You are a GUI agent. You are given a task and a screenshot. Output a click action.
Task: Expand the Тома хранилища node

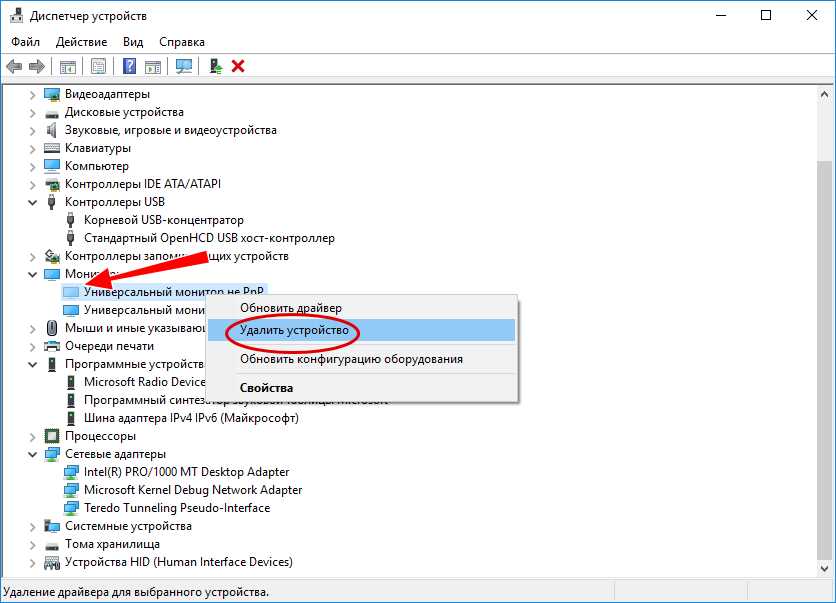pyautogui.click(x=33, y=545)
